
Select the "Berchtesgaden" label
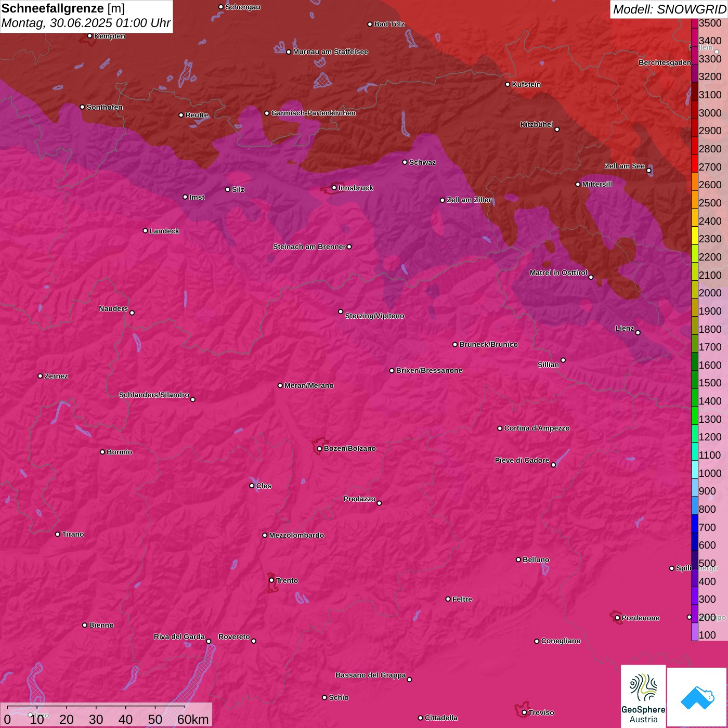tap(665, 62)
